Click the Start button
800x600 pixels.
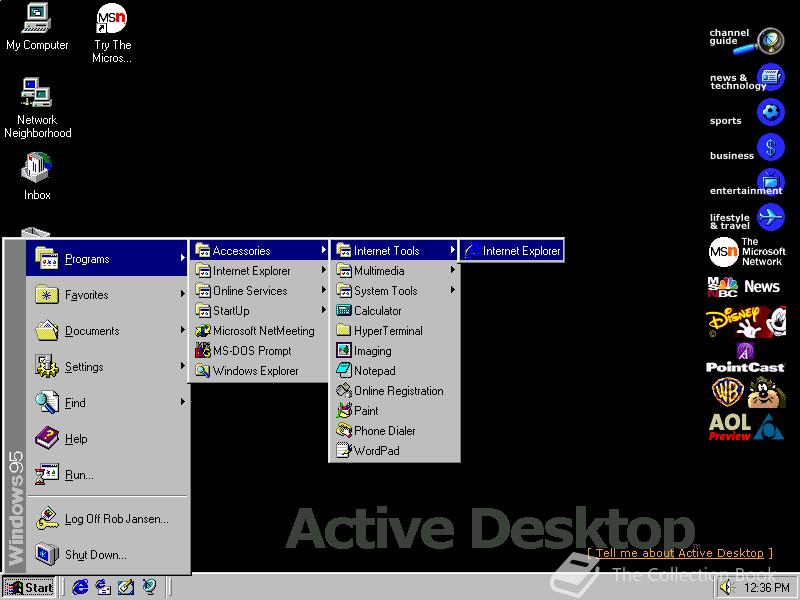click(x=29, y=587)
